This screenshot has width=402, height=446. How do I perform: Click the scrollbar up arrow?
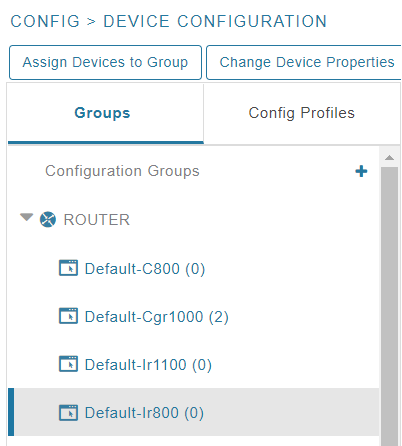(x=389, y=158)
